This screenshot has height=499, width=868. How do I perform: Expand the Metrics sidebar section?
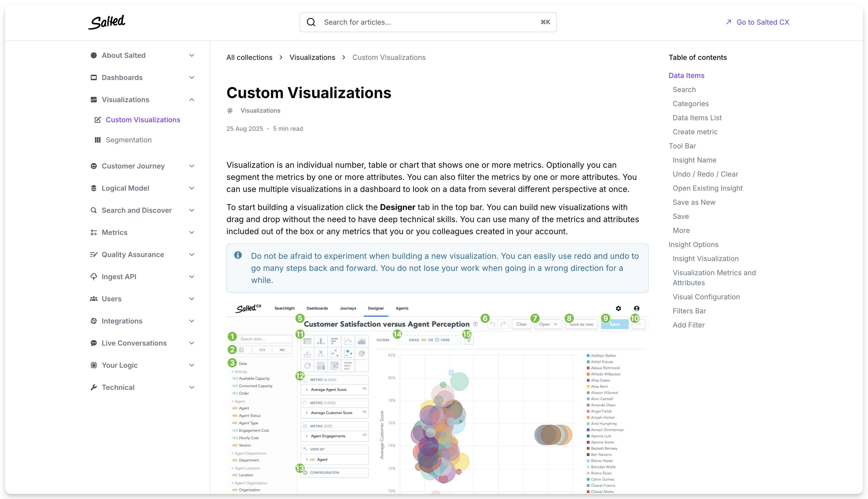coord(192,232)
